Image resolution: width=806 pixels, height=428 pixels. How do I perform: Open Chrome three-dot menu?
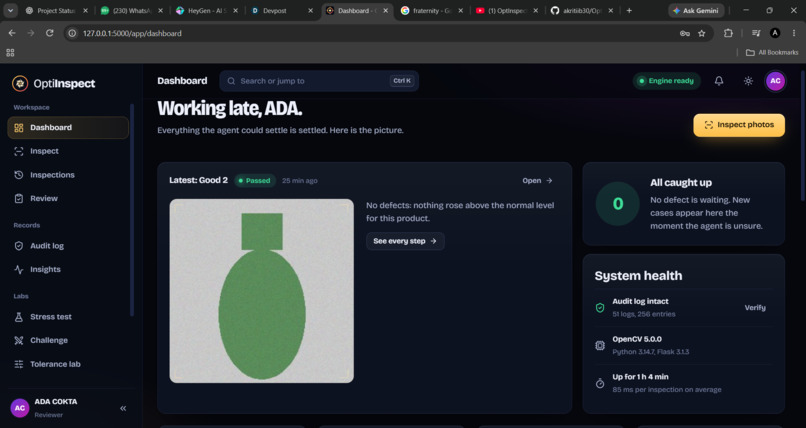pyautogui.click(x=794, y=33)
